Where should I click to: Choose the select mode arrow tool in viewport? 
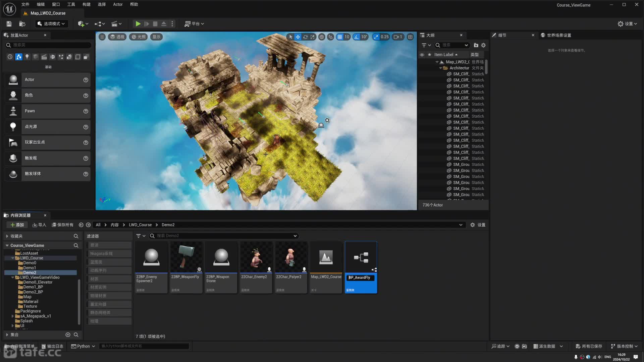click(290, 37)
